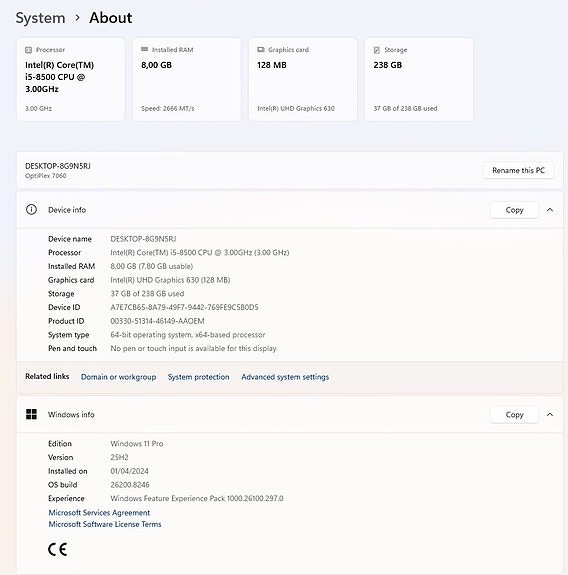Screen dimensions: 568x575
Task: Copy the Device info details
Action: pyautogui.click(x=514, y=210)
